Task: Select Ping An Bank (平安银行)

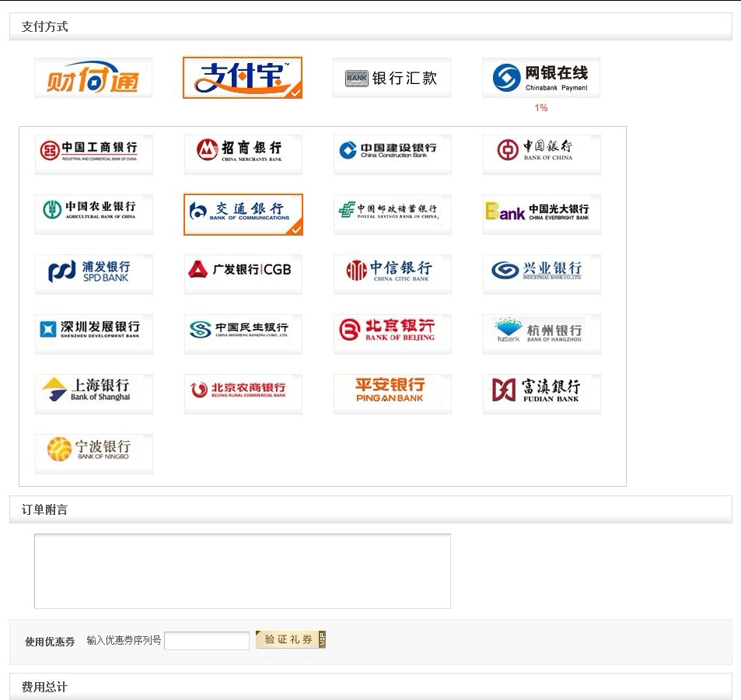Action: (393, 394)
